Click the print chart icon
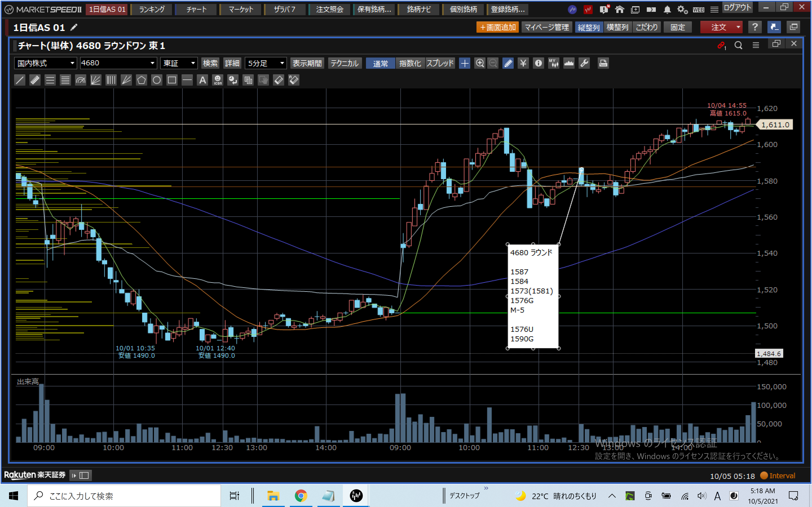Image resolution: width=812 pixels, height=507 pixels. point(603,63)
